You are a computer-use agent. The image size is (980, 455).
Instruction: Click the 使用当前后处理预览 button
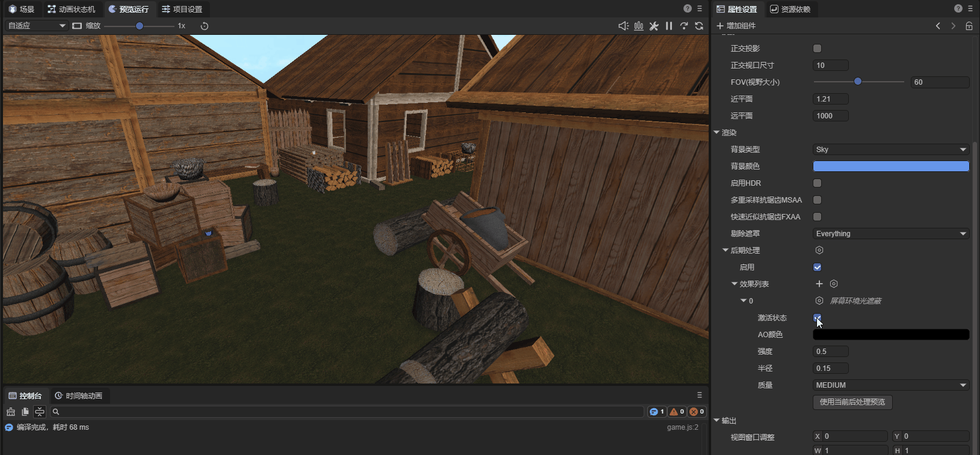click(x=852, y=402)
